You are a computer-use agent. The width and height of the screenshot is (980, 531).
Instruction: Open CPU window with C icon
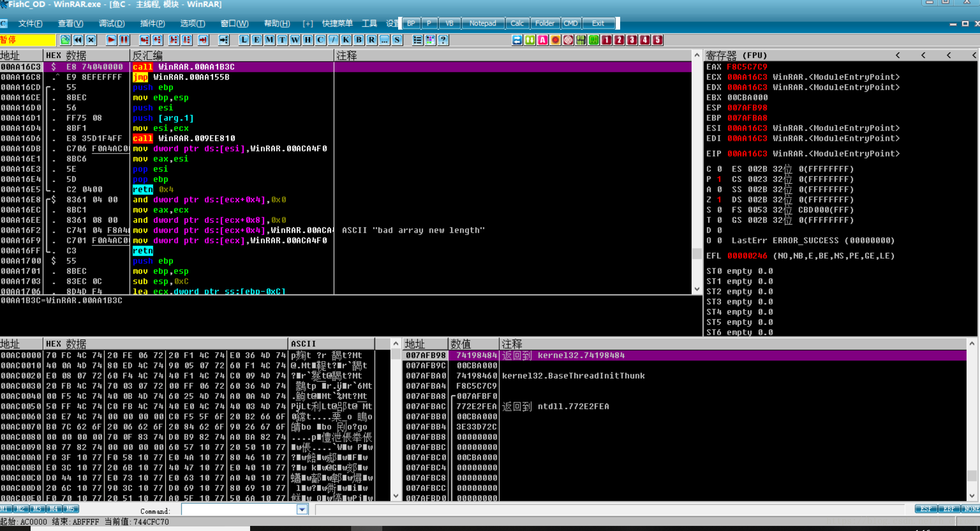[x=321, y=40]
